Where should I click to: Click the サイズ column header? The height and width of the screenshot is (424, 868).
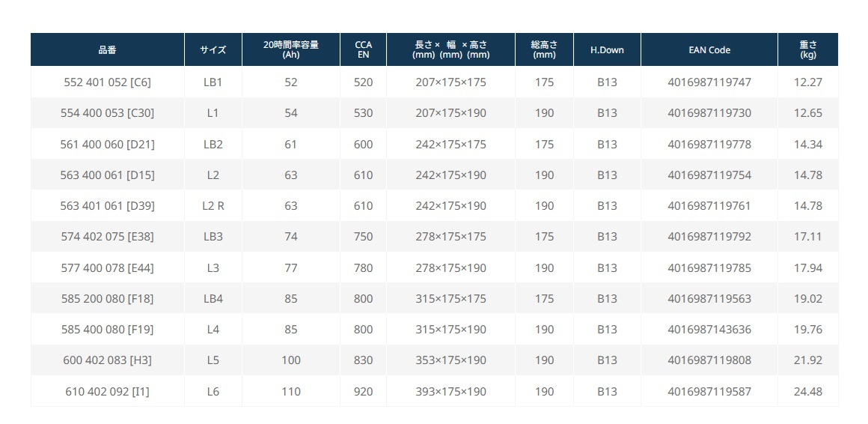(213, 50)
